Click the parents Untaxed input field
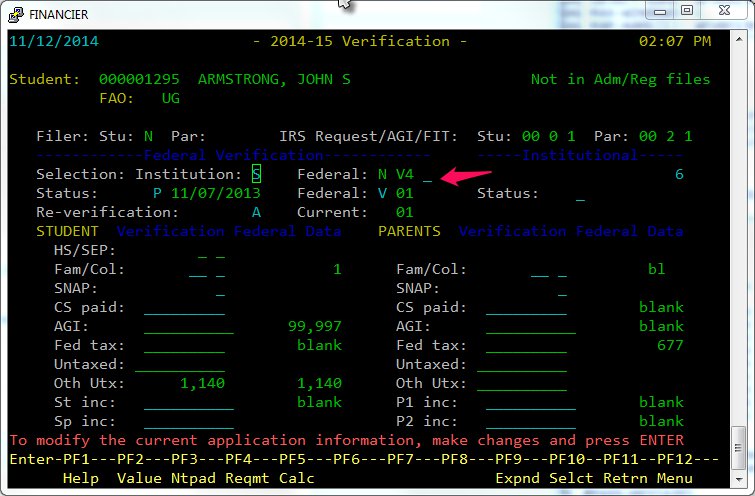Screen dimensions: 755x496 coord(522,365)
